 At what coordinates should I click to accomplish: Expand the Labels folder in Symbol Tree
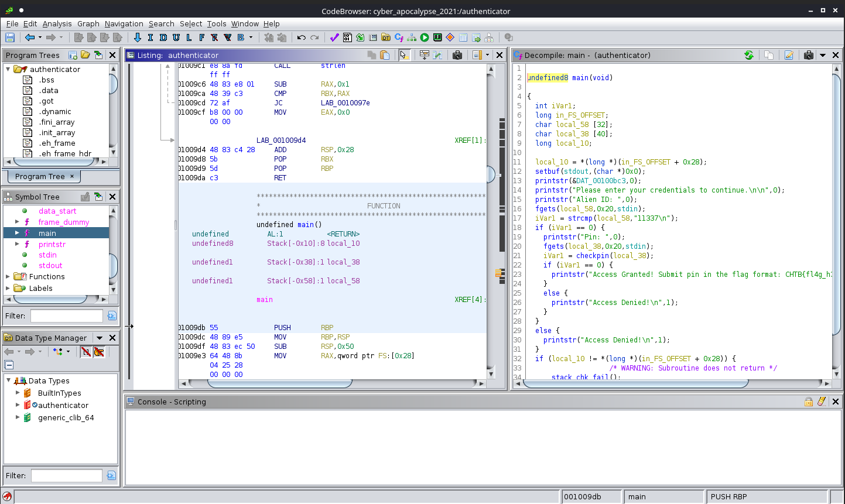point(8,288)
